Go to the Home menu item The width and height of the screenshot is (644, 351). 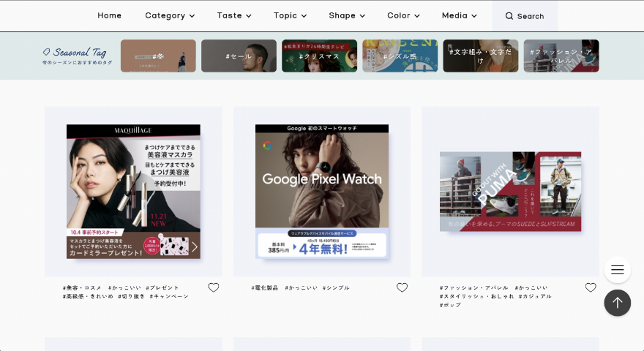[x=109, y=15]
